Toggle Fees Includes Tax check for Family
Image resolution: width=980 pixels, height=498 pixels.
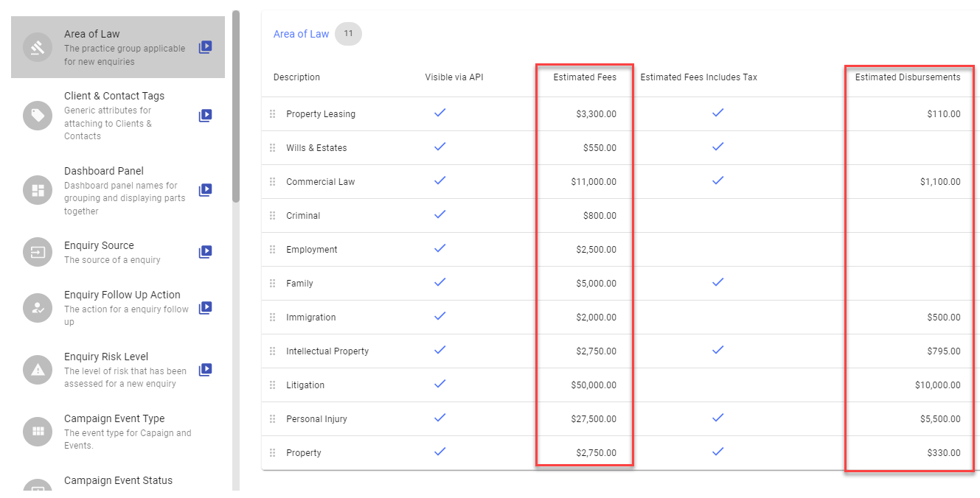(x=718, y=282)
